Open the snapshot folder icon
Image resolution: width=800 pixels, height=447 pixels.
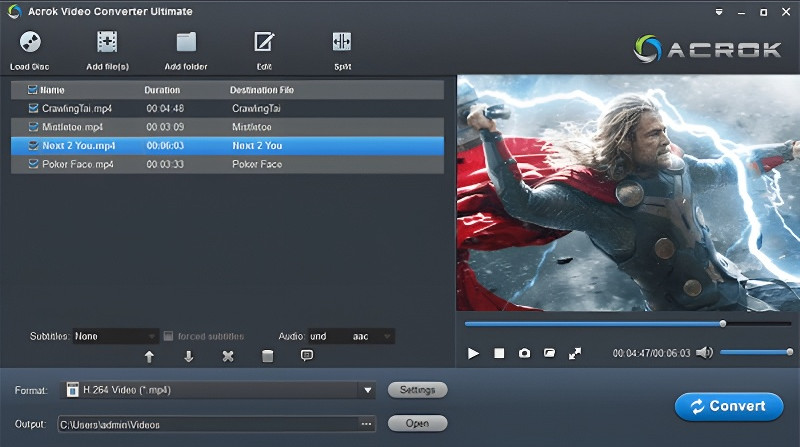click(x=549, y=353)
